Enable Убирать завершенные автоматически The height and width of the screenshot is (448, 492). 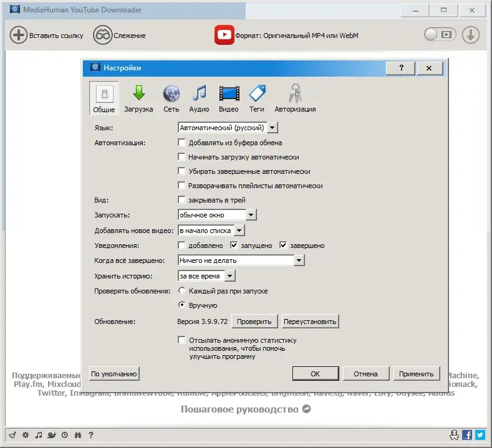[181, 171]
